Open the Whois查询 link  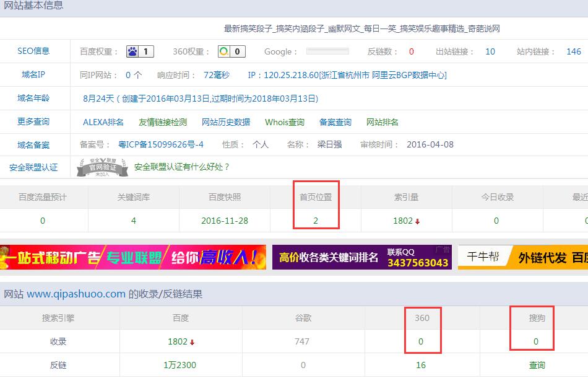[285, 122]
